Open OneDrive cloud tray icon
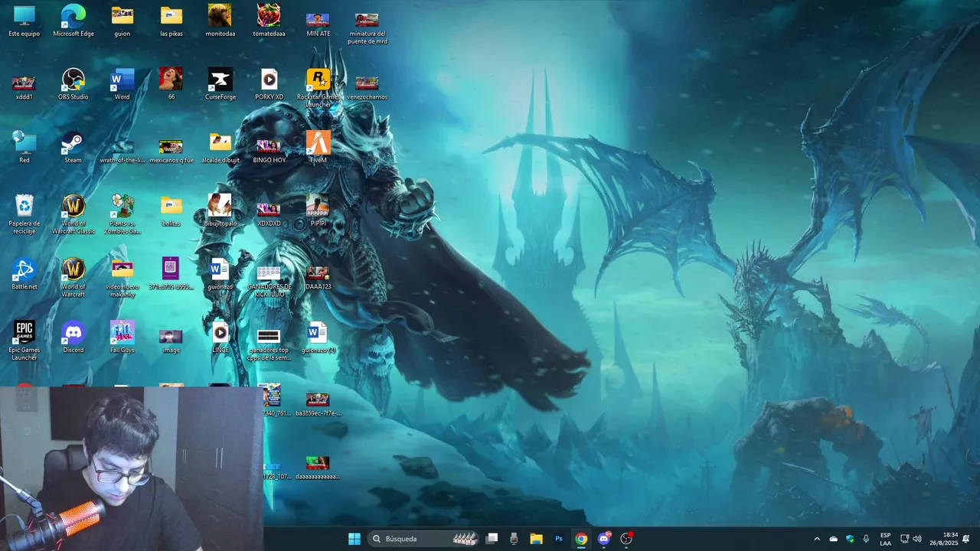 (834, 539)
